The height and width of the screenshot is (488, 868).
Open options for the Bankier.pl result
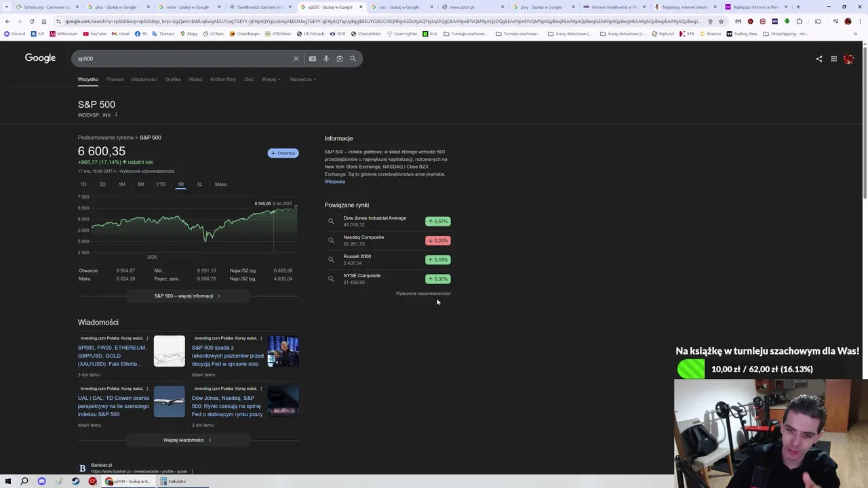click(193, 471)
